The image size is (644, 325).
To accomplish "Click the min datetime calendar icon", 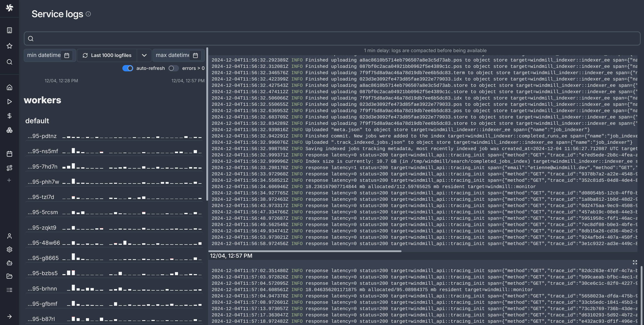I will [67, 55].
